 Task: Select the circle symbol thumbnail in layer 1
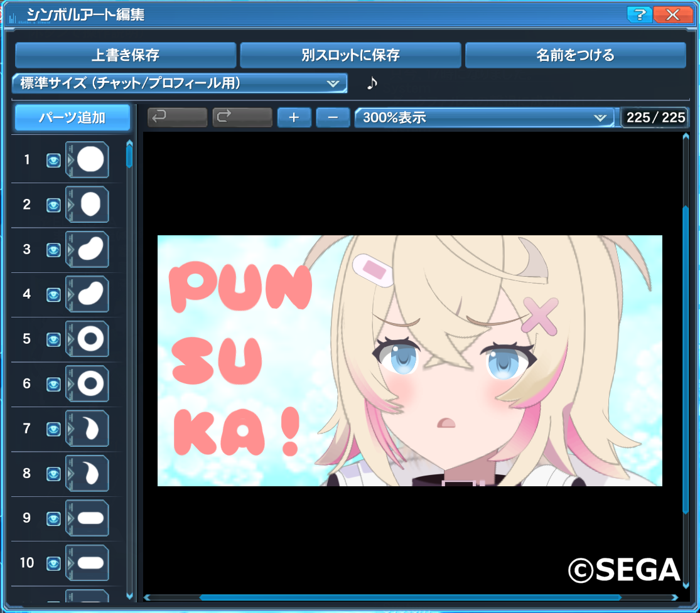[90, 159]
